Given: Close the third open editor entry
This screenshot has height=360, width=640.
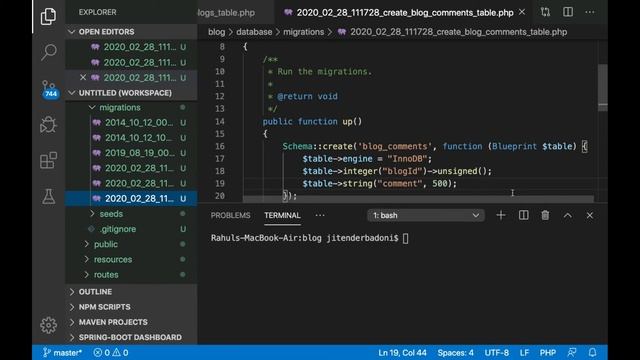Looking at the screenshot, I should [x=83, y=77].
